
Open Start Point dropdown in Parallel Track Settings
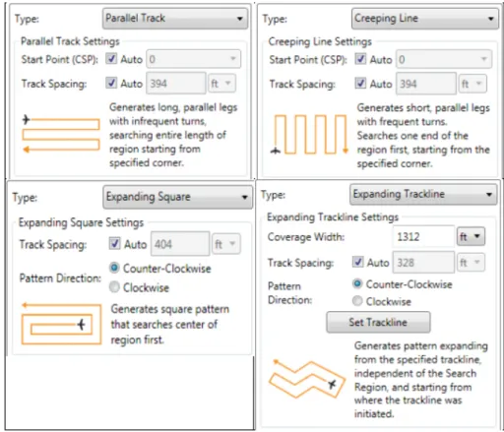[194, 59]
